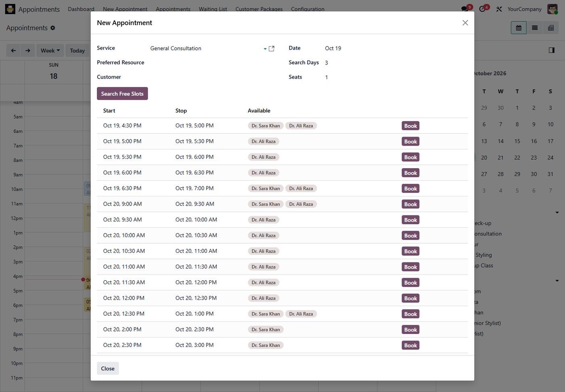565x392 pixels.
Task: Book the Oct 19, 4:30 PM slot
Action: [x=410, y=126]
